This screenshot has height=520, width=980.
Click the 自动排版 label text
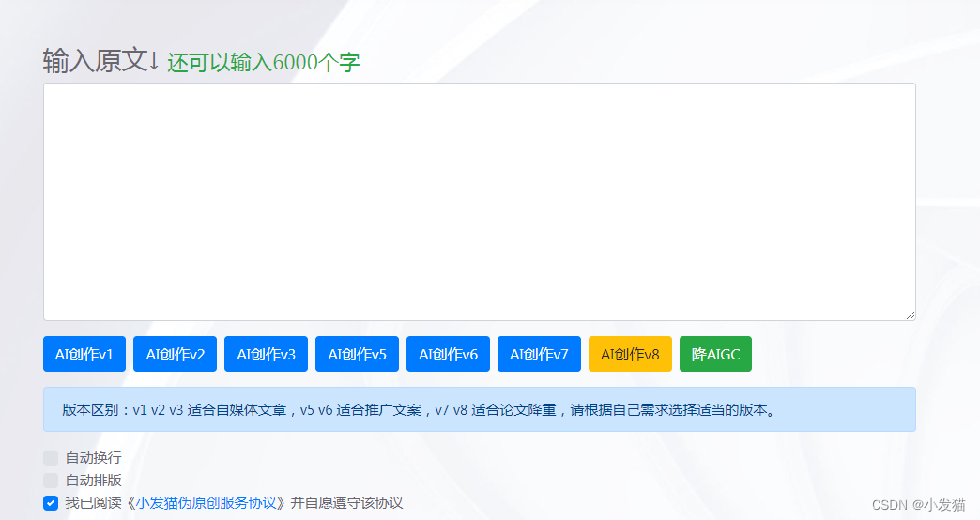pyautogui.click(x=93, y=481)
